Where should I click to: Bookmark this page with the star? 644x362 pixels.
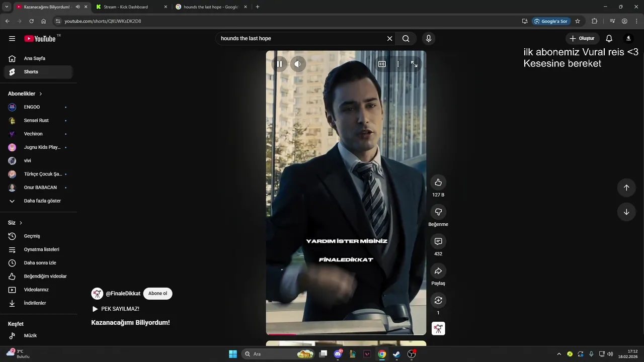click(x=578, y=21)
